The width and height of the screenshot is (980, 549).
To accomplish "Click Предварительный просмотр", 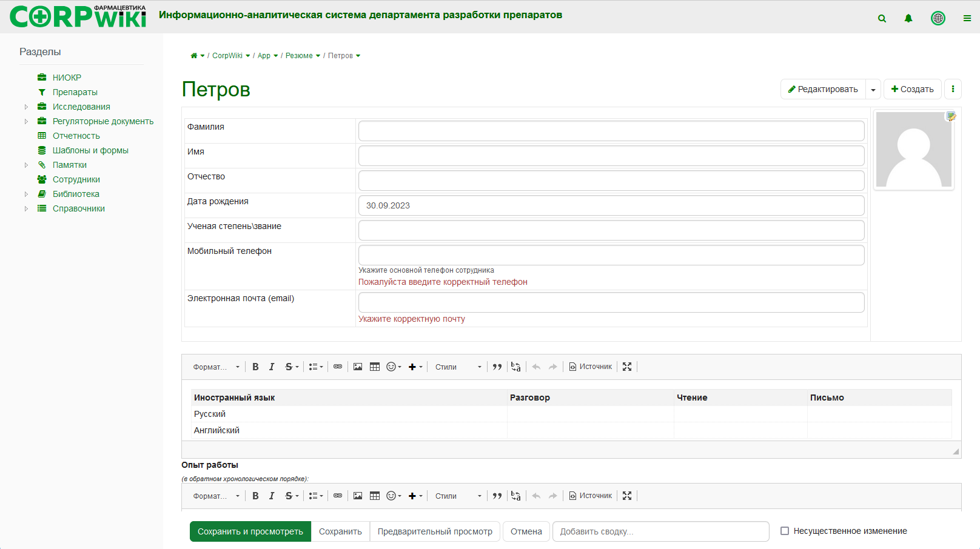I will point(435,531).
